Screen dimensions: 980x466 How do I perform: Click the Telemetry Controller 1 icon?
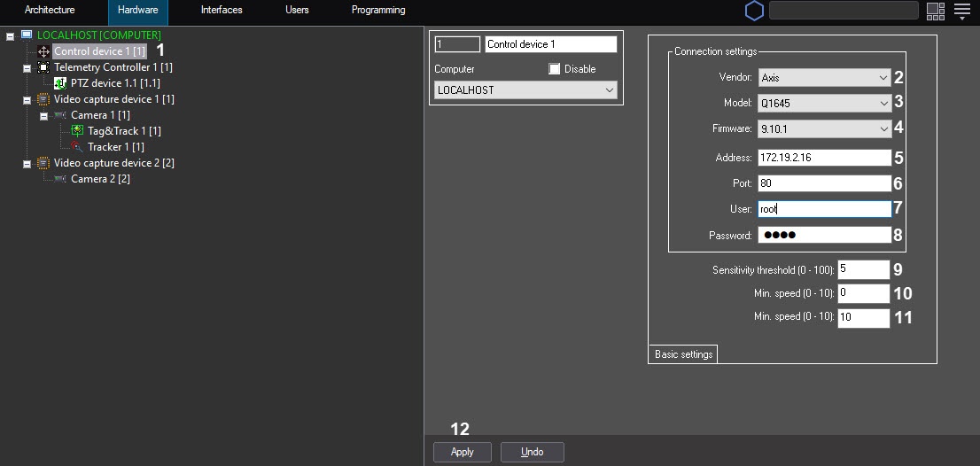coord(43,67)
